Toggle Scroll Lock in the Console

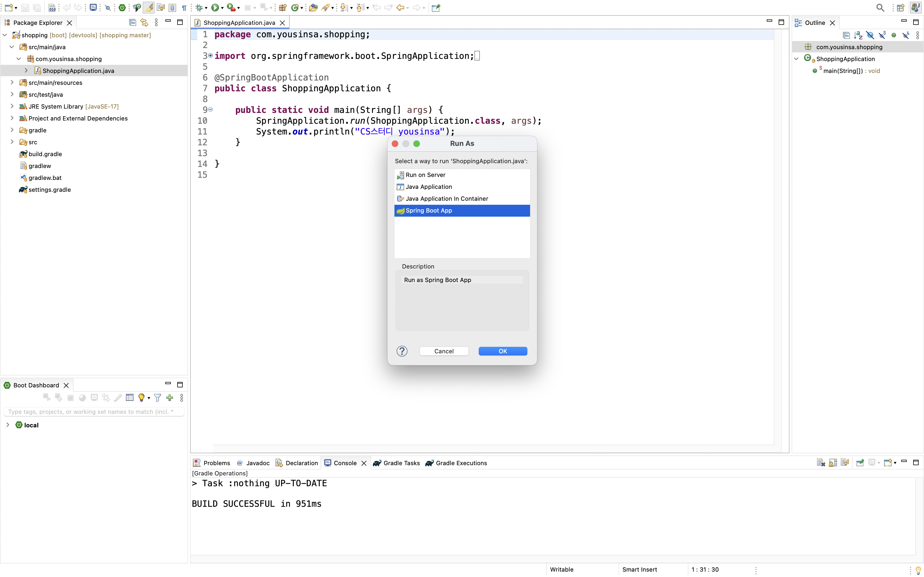pos(833,462)
